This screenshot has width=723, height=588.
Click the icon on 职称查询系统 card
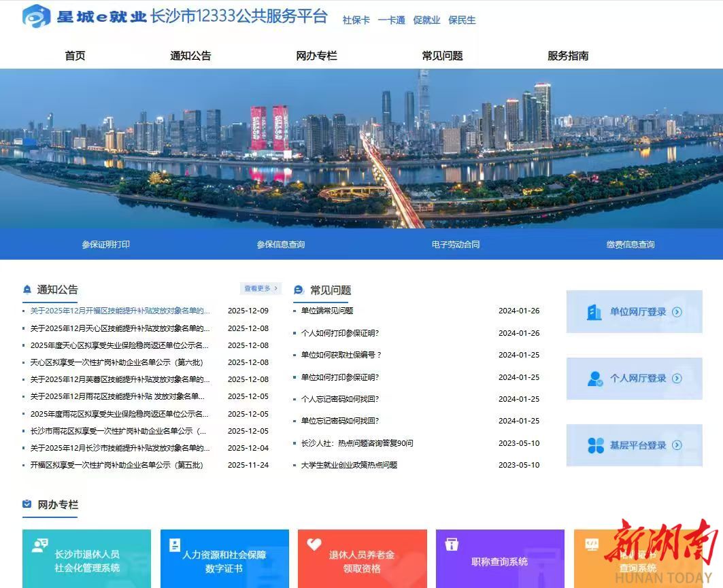(x=451, y=544)
